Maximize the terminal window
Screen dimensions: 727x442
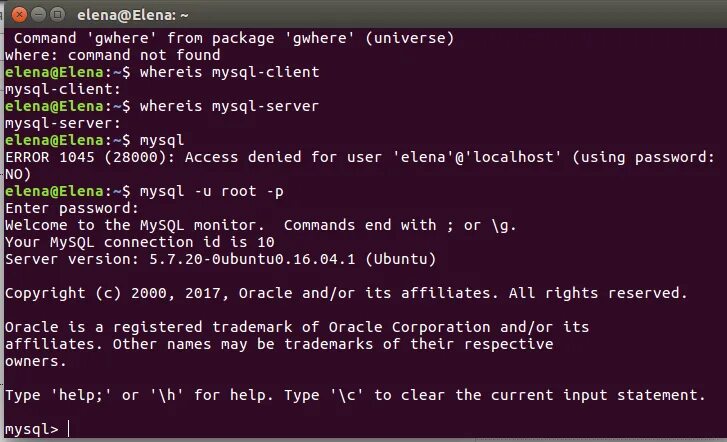coord(56,14)
